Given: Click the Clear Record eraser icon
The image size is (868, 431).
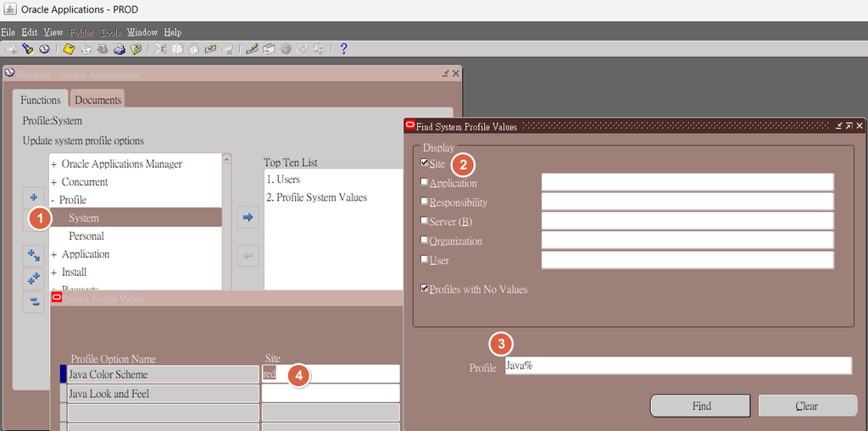Looking at the screenshot, I should 210,48.
